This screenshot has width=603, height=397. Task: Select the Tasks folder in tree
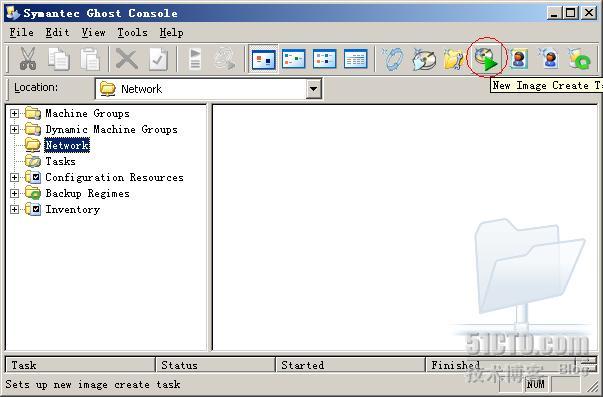pos(60,161)
